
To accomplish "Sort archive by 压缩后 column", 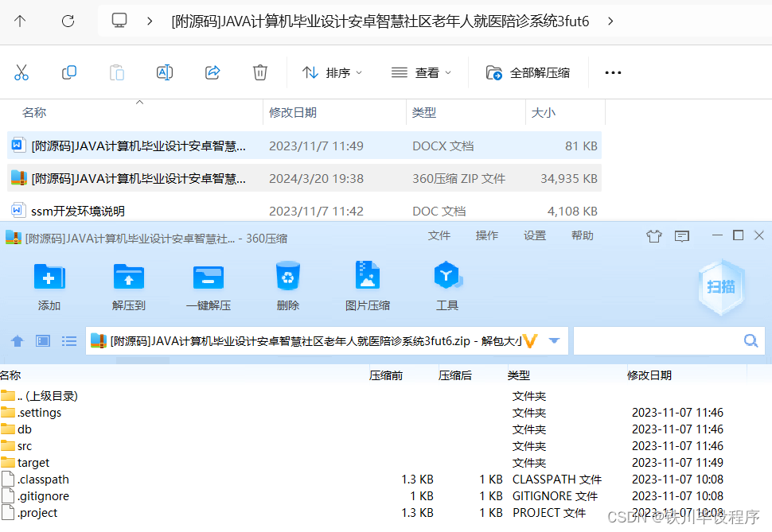I will coord(455,375).
